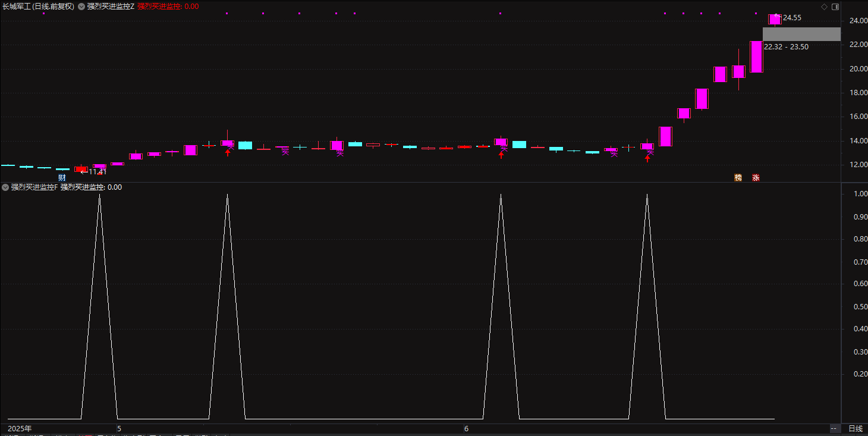Click the 强烈买进监控Z indicator name label

click(x=111, y=7)
